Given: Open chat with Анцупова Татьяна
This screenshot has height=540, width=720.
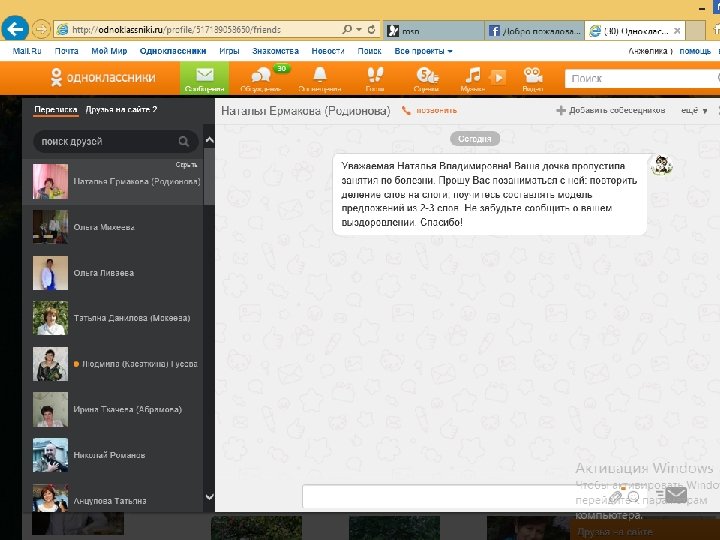Looking at the screenshot, I should [x=113, y=498].
